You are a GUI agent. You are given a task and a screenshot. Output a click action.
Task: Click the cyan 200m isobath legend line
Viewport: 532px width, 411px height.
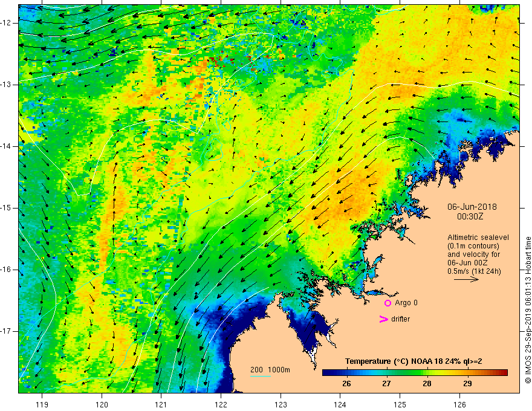tap(260, 376)
